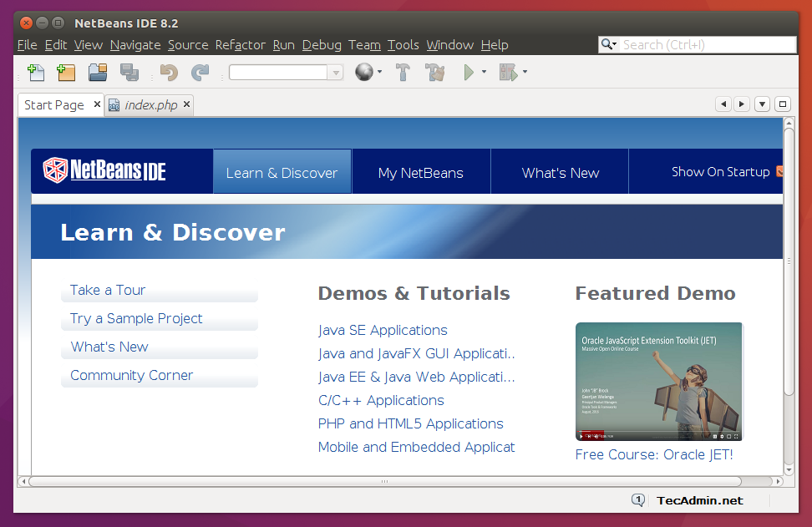The height and width of the screenshot is (527, 812).
Task: Click the Oracle JET featured demo thumbnail
Action: tap(659, 382)
